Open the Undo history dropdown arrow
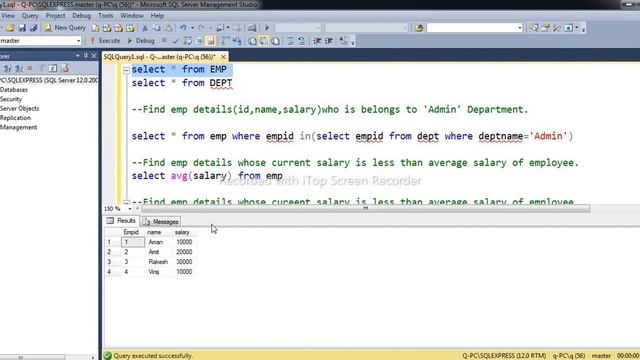 coord(192,28)
